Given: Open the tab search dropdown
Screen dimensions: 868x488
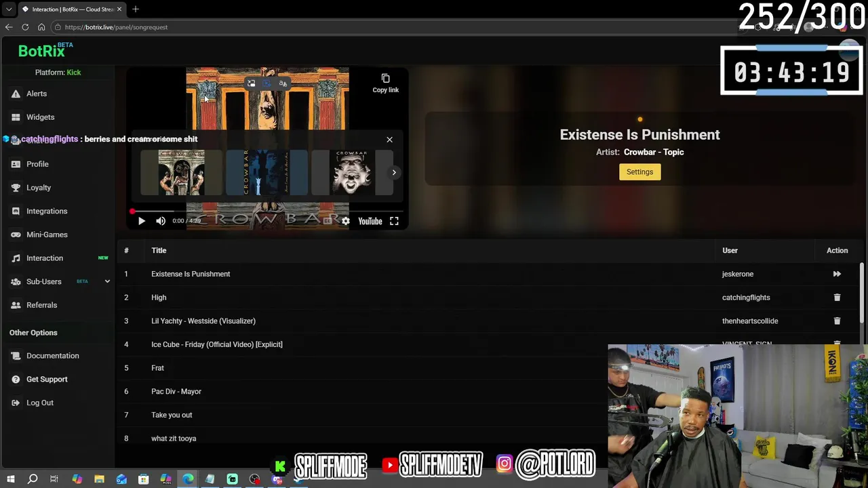Looking at the screenshot, I should click(x=8, y=9).
